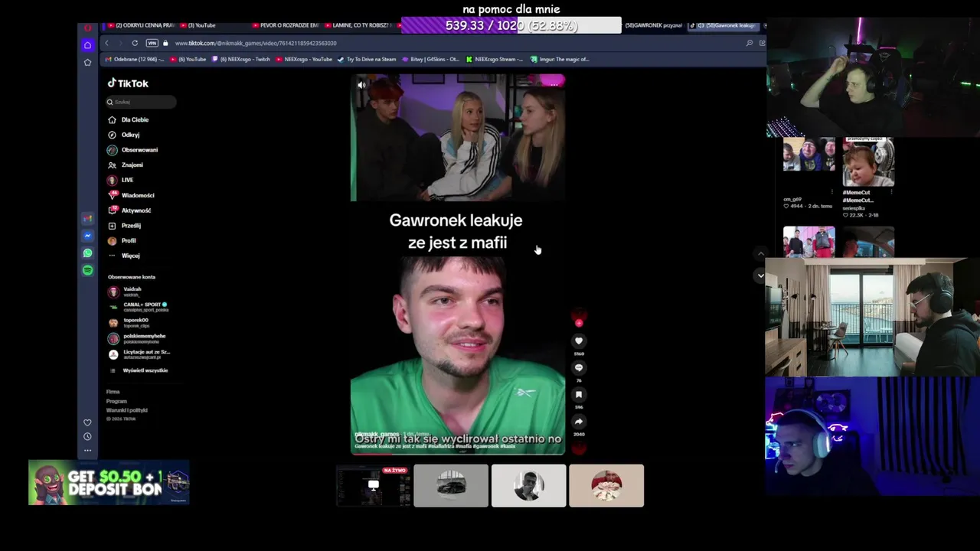The height and width of the screenshot is (551, 980).
Task: Open the NEEXcsgo Stream bookmark
Action: point(495,59)
